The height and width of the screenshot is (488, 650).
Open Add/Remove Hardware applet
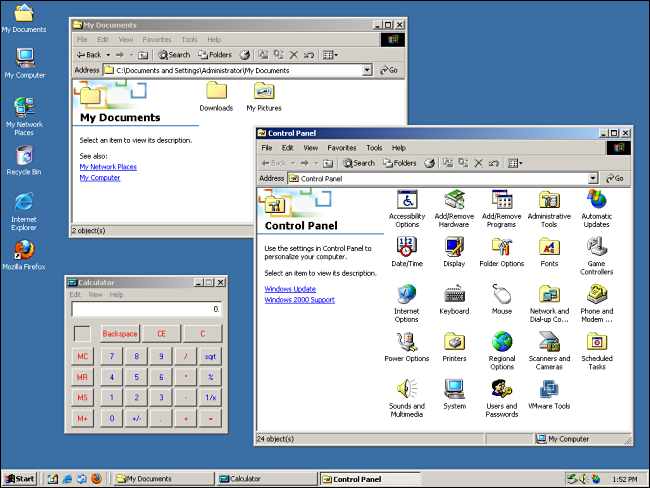tap(454, 209)
